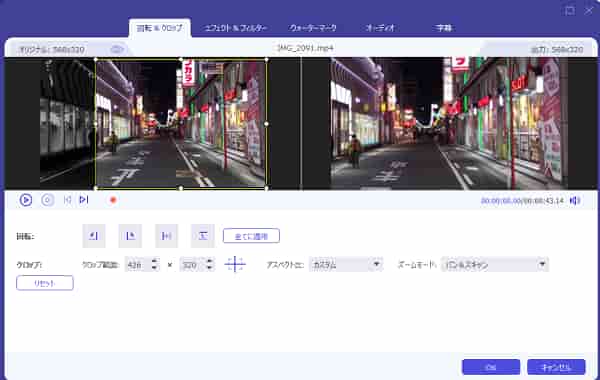Click the bottom-left crop handle

click(x=96, y=188)
